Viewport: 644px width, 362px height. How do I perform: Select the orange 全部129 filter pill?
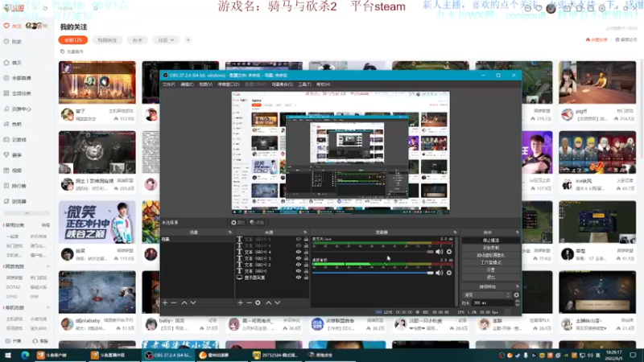(x=73, y=39)
